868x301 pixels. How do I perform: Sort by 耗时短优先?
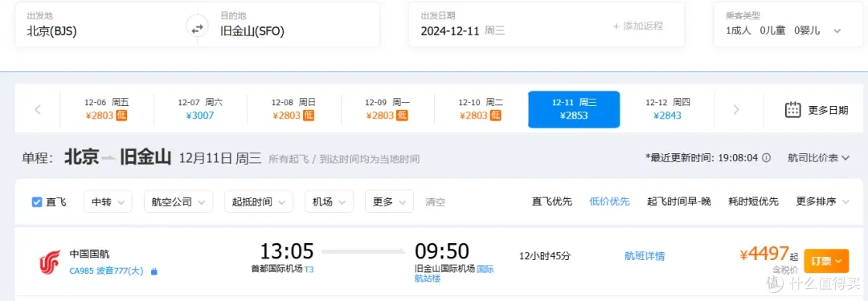753,201
